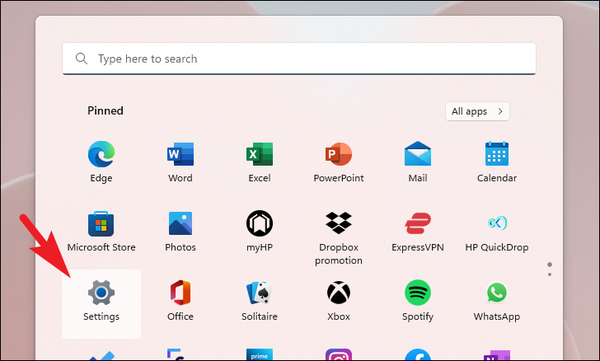This screenshot has width=600, height=361.
Task: Launch the myHP app
Action: [259, 231]
